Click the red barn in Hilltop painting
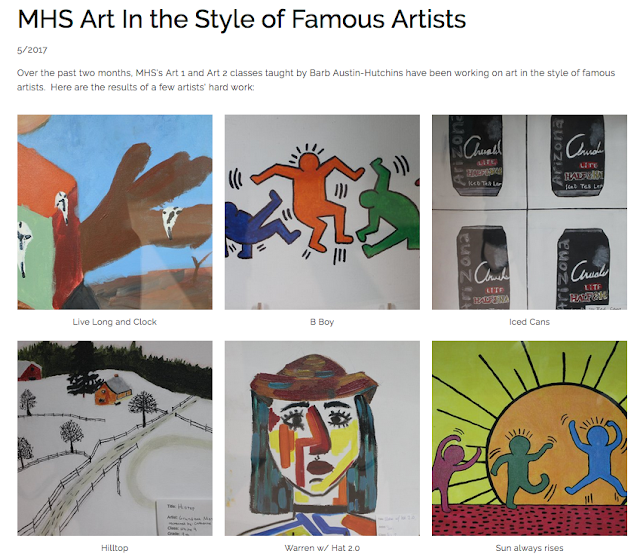The width and height of the screenshot is (640, 560). click(30, 371)
